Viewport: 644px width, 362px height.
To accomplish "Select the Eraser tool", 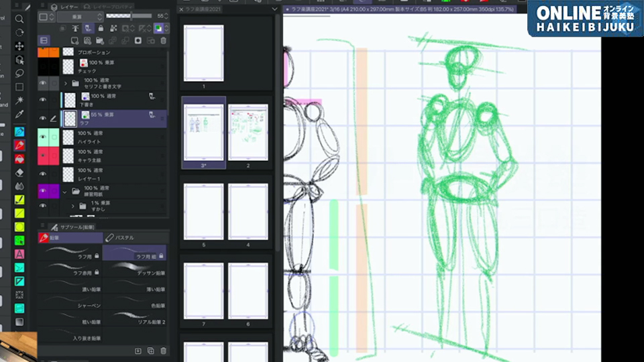I will click(x=19, y=172).
